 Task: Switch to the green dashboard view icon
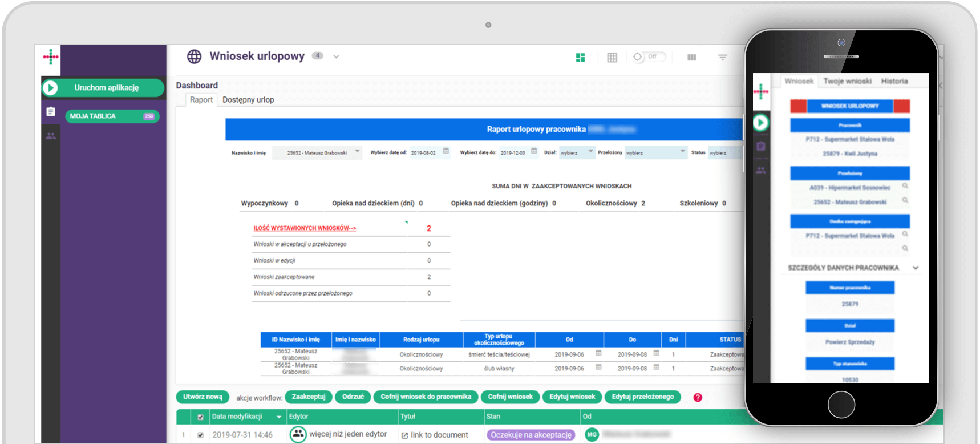pos(580,58)
